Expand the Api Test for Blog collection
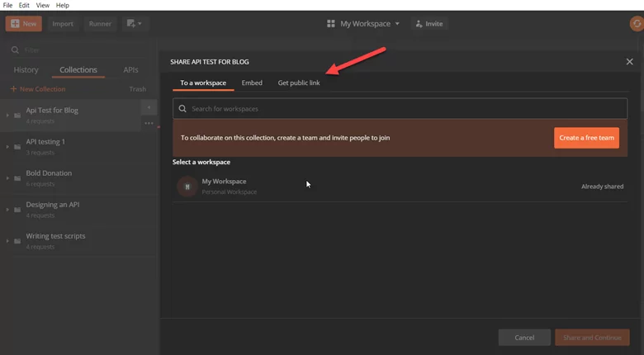644x355 pixels. coord(7,116)
